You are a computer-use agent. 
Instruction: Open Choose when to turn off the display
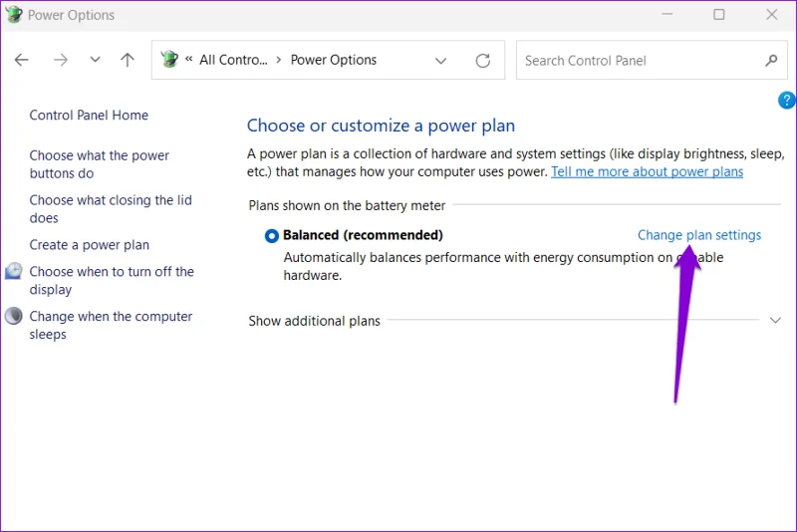click(112, 281)
